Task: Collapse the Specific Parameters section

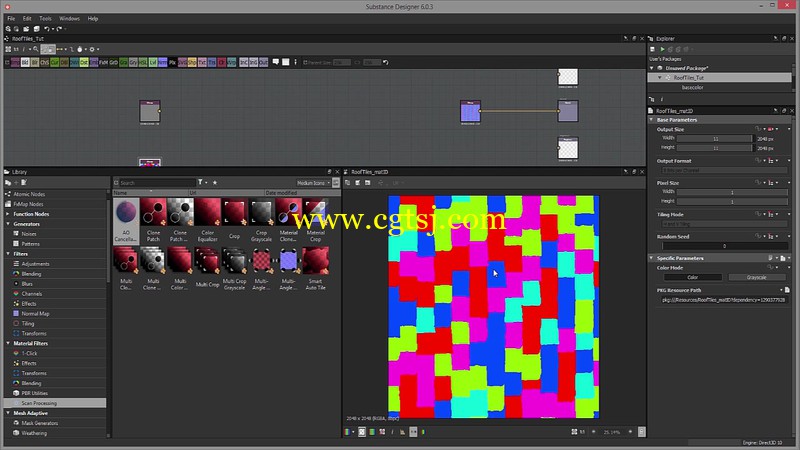Action: [652, 258]
